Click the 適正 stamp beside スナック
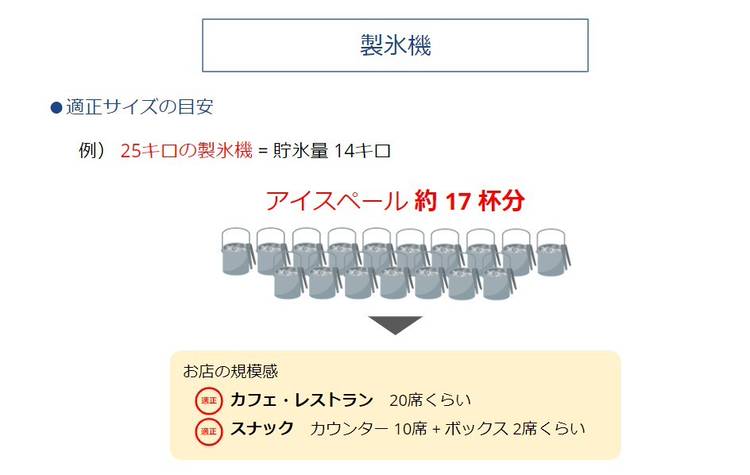Image resolution: width=750 pixels, height=475 pixels. [209, 431]
